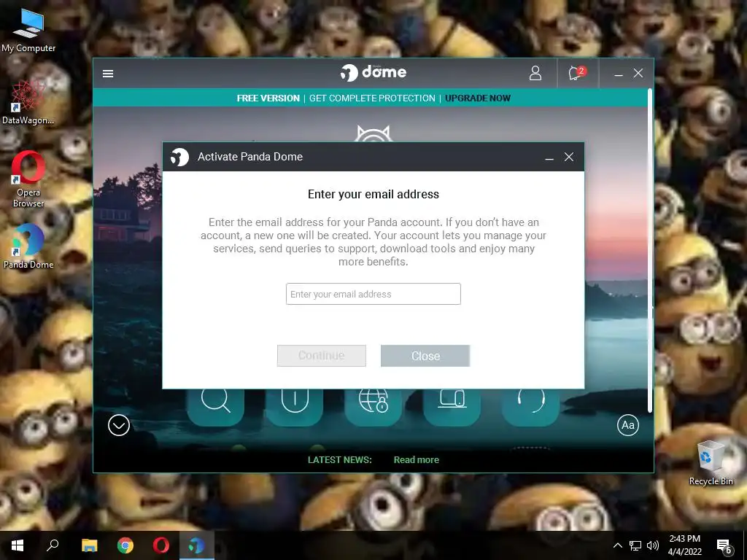Click the UPGRADE NOW link
The height and width of the screenshot is (560, 747).
point(477,98)
